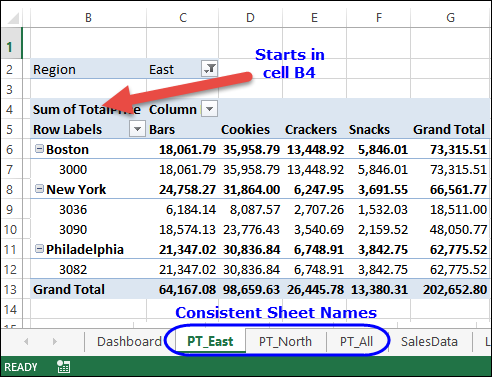Select column B header
Screen dimensions: 492x377
click(x=88, y=17)
